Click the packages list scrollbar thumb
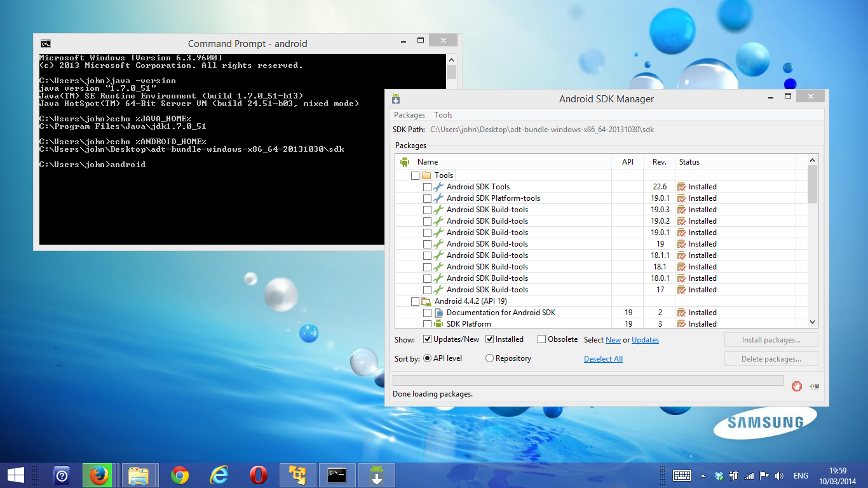This screenshot has height=488, width=868. point(812,185)
